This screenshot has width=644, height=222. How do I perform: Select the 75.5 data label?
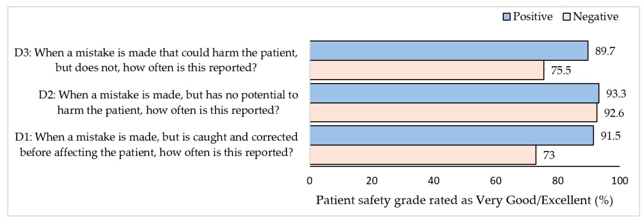coord(561,70)
